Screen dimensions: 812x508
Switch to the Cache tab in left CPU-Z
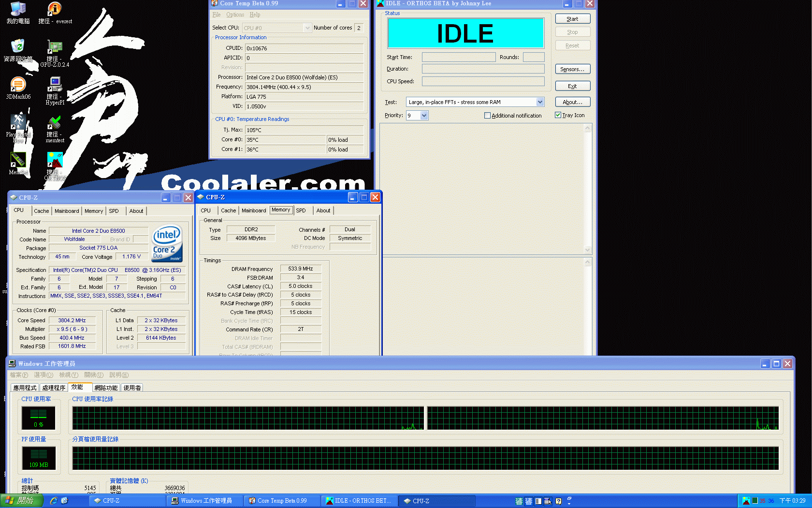tap(41, 211)
